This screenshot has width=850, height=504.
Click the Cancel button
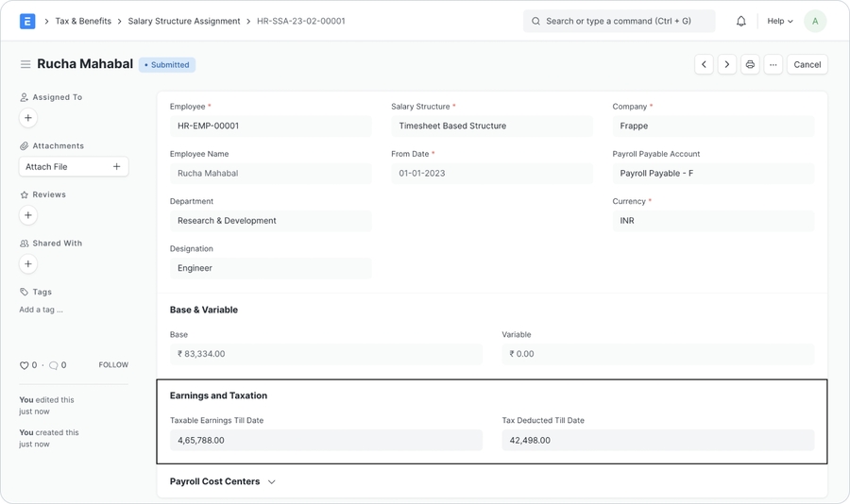click(x=807, y=64)
